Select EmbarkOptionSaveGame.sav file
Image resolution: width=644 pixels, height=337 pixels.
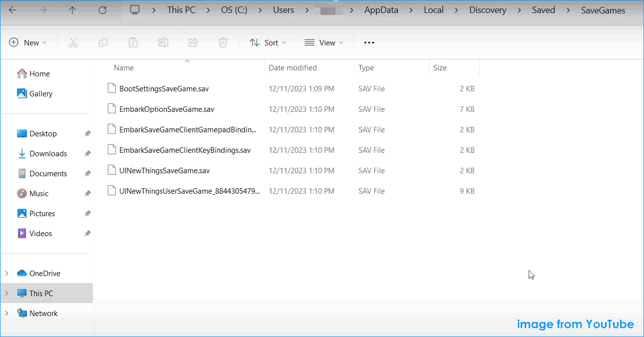[x=167, y=109]
